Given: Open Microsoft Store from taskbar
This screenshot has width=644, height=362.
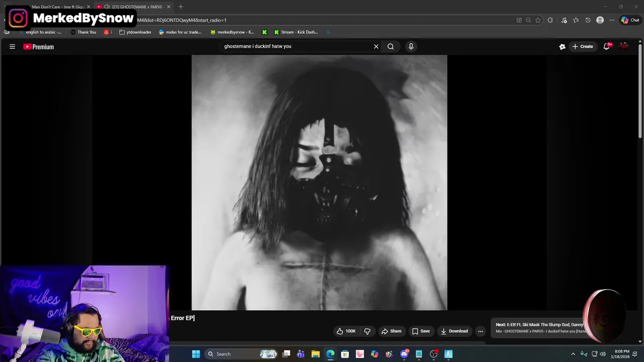Looking at the screenshot, I should [x=345, y=354].
